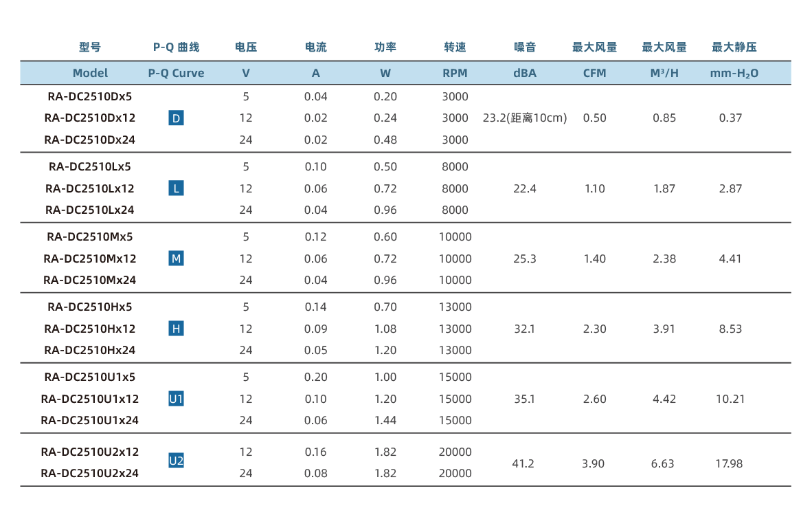Screen dimensions: 812x528
Task: Click model RA-DC2510U2x24
Action: (90, 473)
